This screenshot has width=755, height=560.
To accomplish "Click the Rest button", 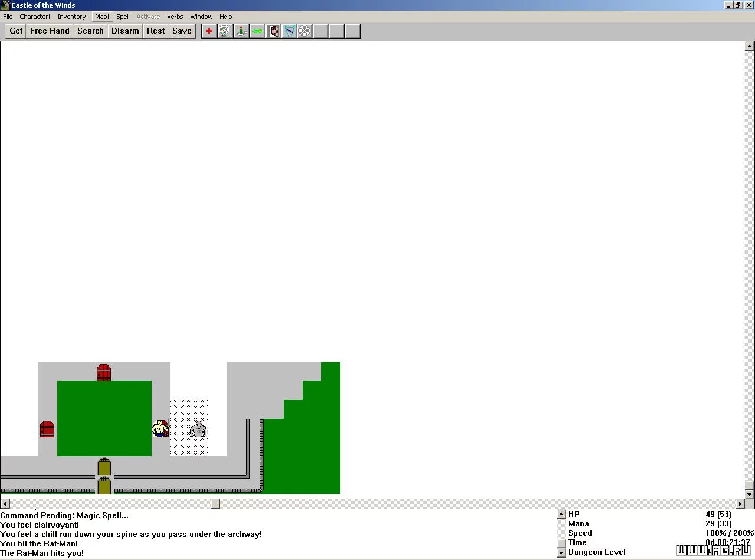I will tap(156, 31).
